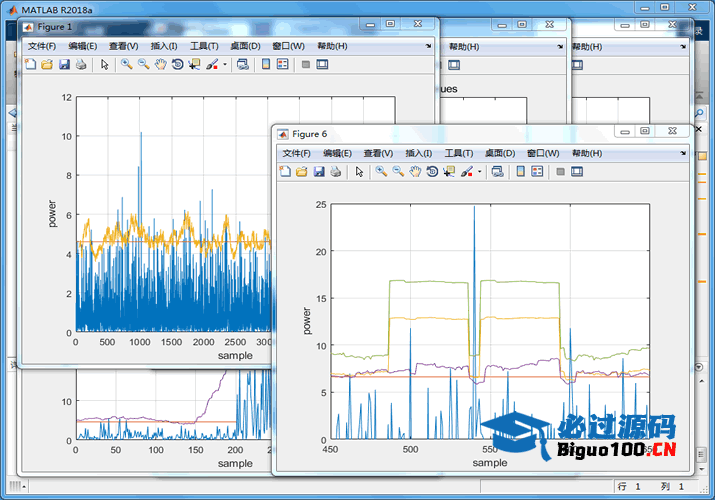Click Link Plot icon in Figure 1
Image resolution: width=715 pixels, height=500 pixels.
(x=243, y=64)
